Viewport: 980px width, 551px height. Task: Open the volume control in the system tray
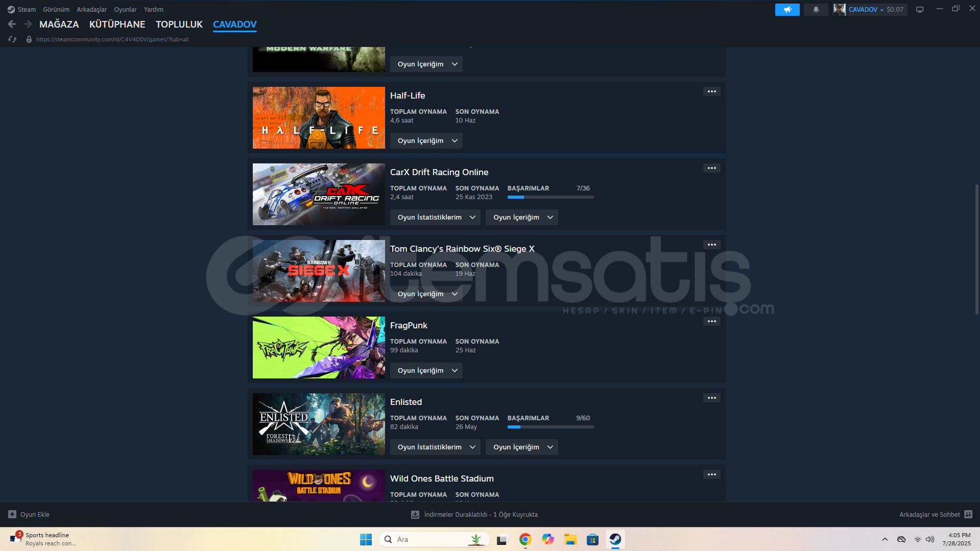[930, 539]
